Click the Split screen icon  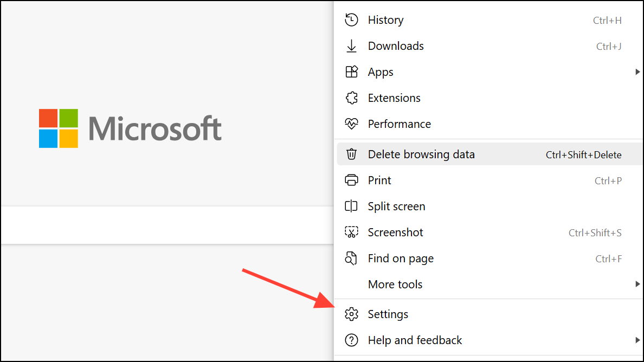pos(351,206)
